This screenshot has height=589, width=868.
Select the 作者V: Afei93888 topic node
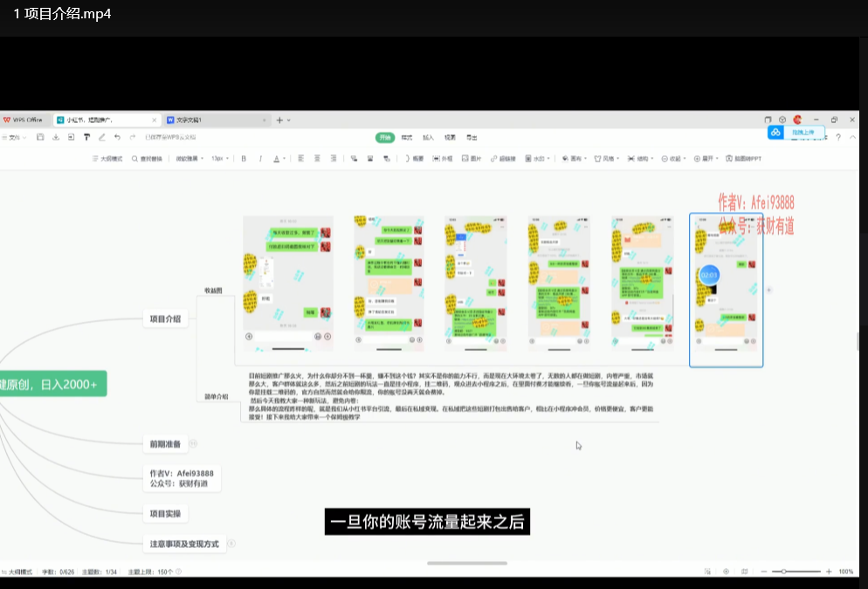pos(182,478)
